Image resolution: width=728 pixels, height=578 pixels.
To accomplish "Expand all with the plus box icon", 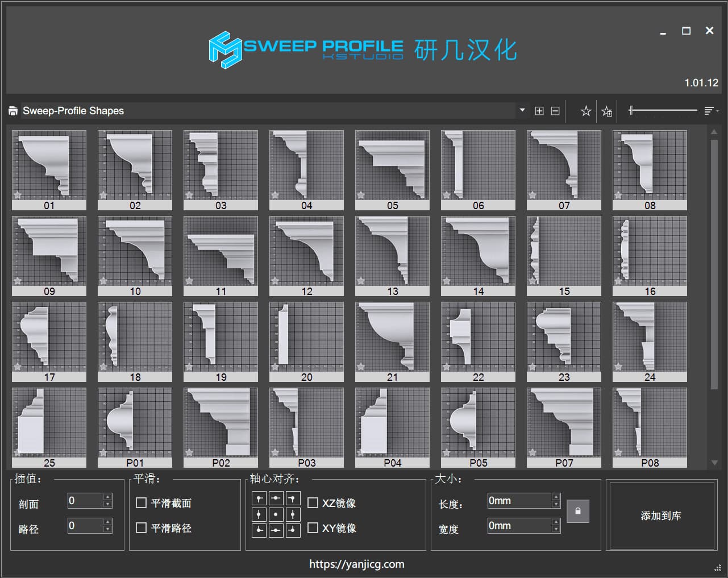I will click(539, 111).
